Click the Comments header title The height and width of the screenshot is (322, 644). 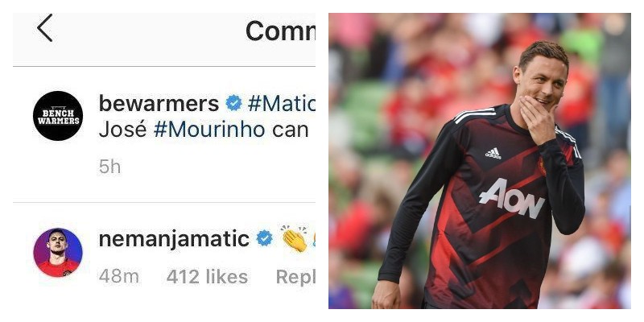pos(280,31)
